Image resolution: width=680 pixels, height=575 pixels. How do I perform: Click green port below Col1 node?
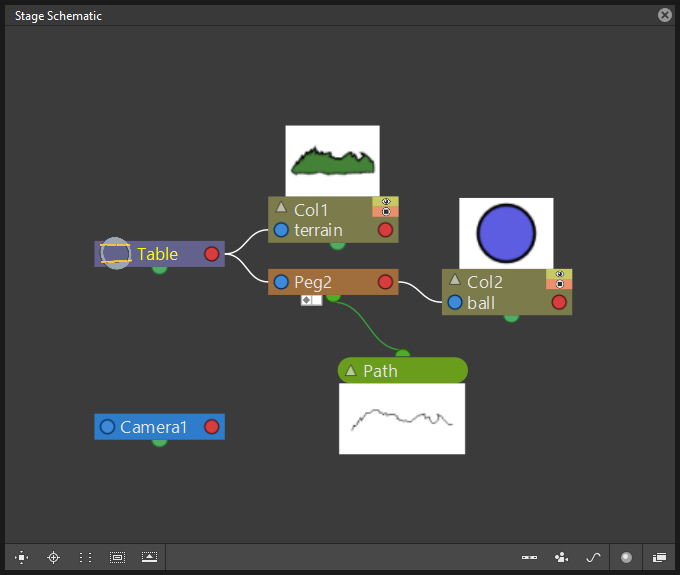coord(337,245)
